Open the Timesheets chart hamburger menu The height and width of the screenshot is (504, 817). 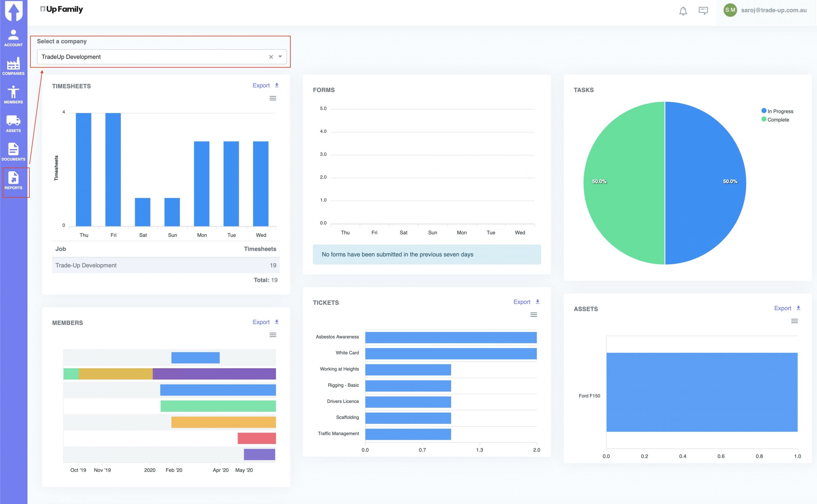[273, 98]
